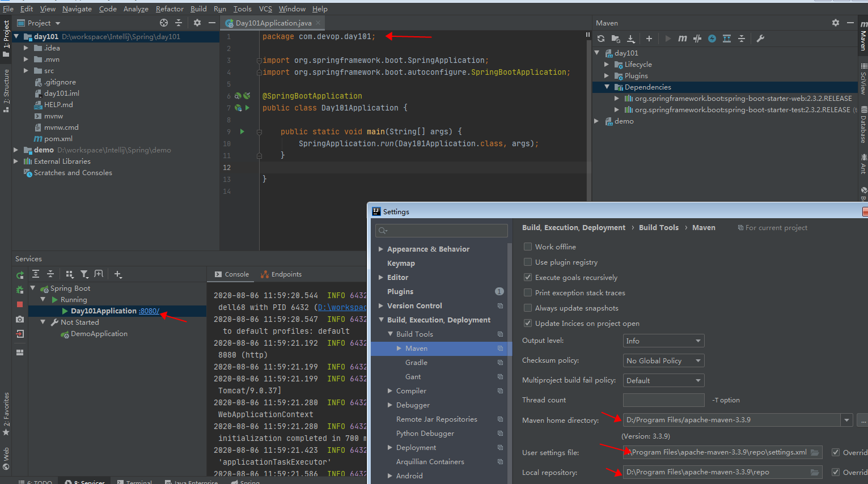Toggle skip tests mode lightning icon
This screenshot has width=868, height=484.
click(712, 39)
